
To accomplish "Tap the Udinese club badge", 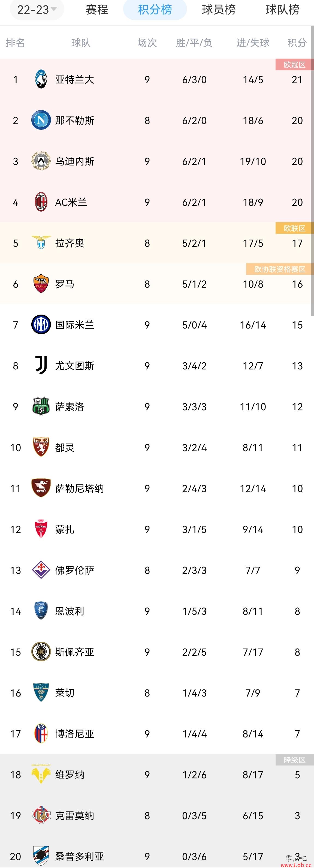I will click(x=41, y=161).
